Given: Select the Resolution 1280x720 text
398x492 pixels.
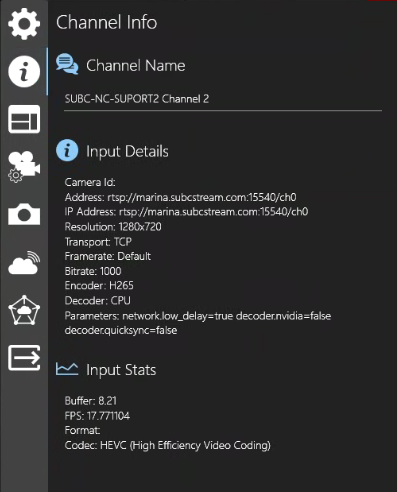Looking at the screenshot, I should point(113,227).
